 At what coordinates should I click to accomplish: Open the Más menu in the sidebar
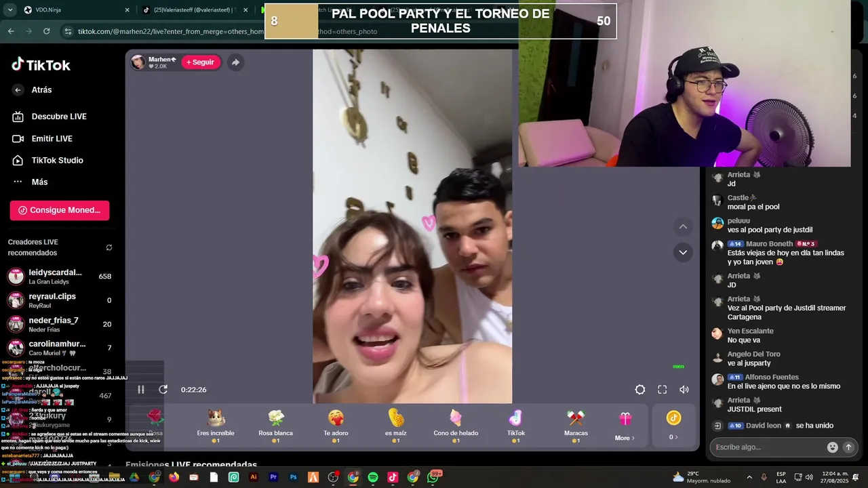click(31, 182)
